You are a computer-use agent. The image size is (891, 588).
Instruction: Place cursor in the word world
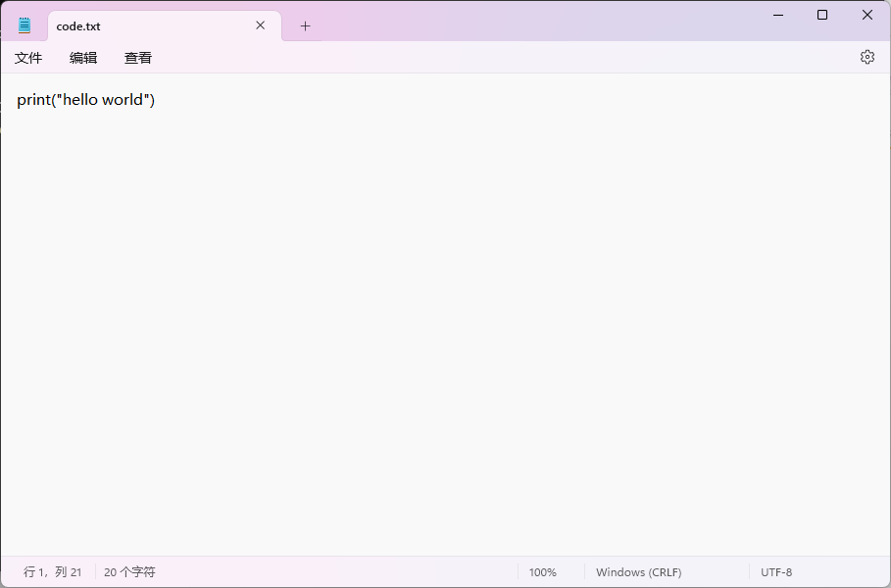click(x=123, y=100)
